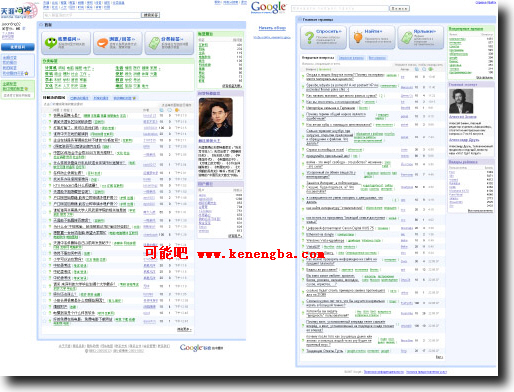
Task: Select the bold first tab above the left question list
Action: coord(54,98)
